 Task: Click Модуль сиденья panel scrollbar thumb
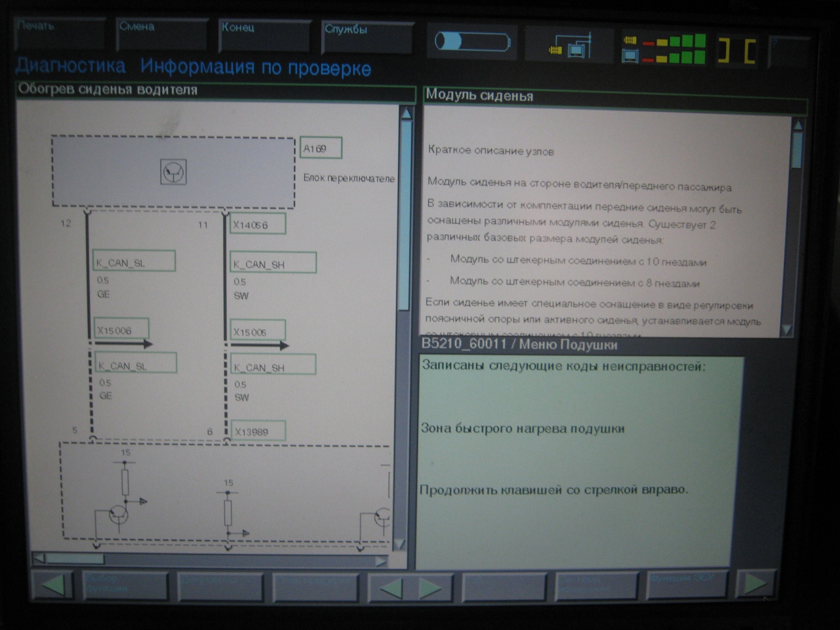pyautogui.click(x=797, y=150)
